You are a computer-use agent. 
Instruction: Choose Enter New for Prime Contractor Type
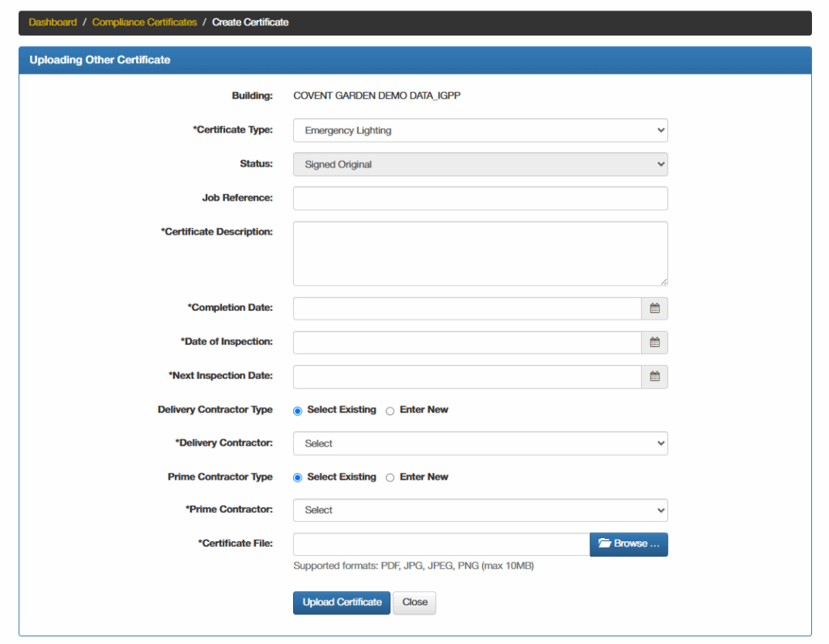(390, 477)
